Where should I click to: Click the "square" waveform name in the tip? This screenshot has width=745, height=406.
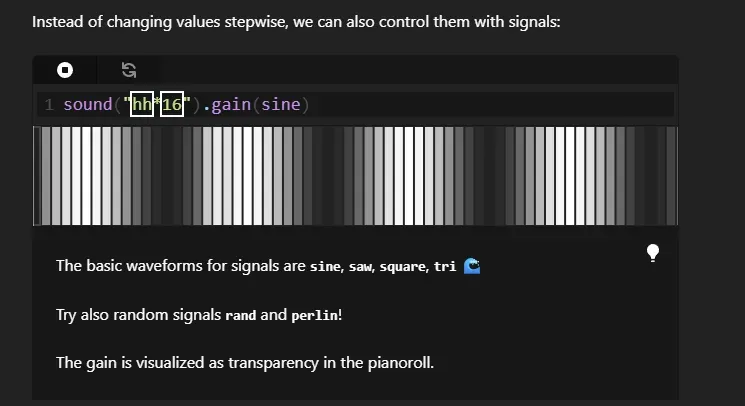click(x=402, y=267)
